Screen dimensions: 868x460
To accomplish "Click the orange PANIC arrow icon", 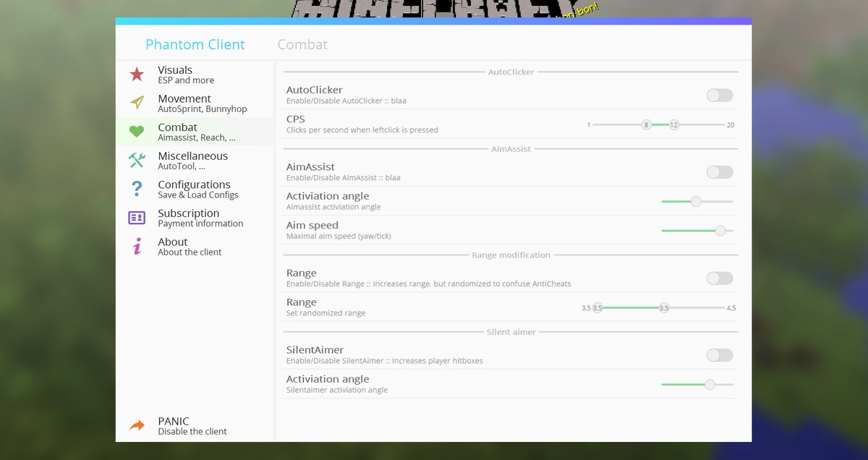I will (137, 426).
